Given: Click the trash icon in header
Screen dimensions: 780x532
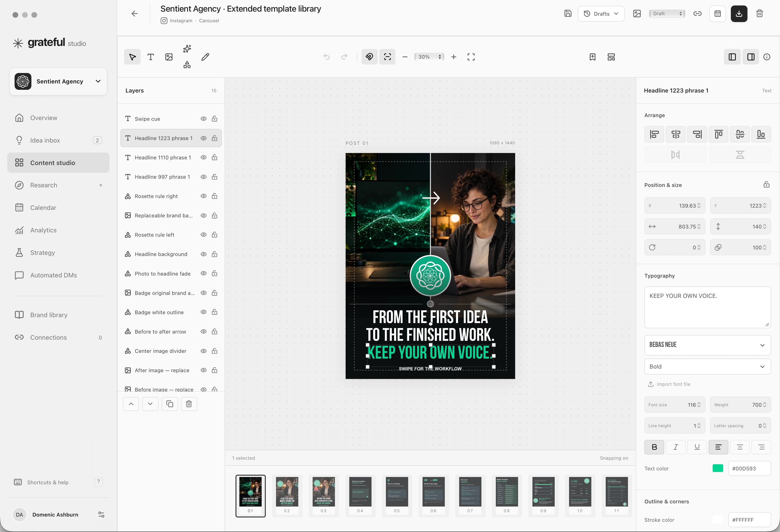Looking at the screenshot, I should (760, 14).
